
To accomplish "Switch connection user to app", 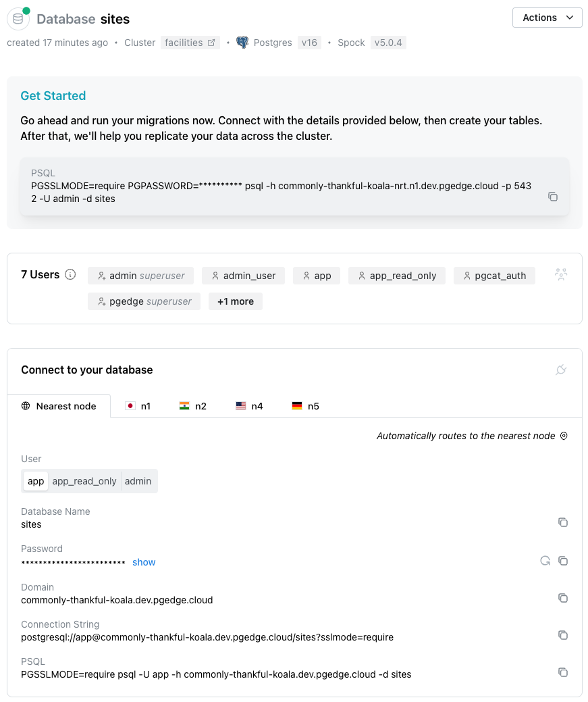I will (35, 481).
